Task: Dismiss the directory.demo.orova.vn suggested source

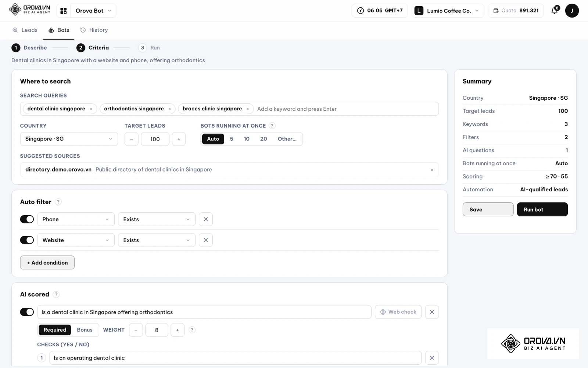Action: (x=432, y=170)
